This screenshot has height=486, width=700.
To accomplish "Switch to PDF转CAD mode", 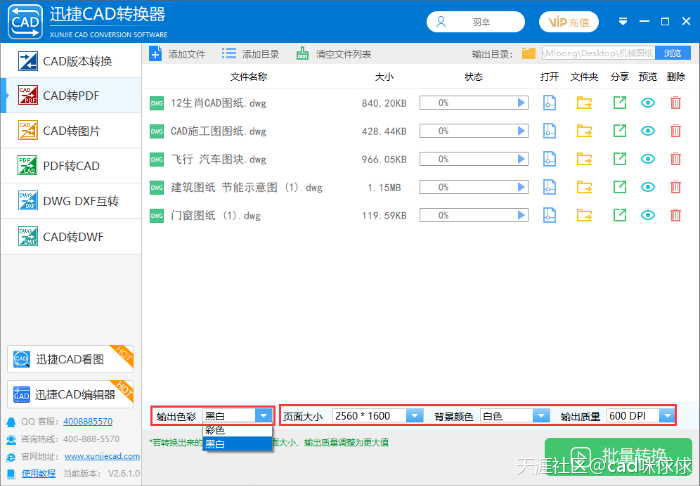I will coord(71,166).
